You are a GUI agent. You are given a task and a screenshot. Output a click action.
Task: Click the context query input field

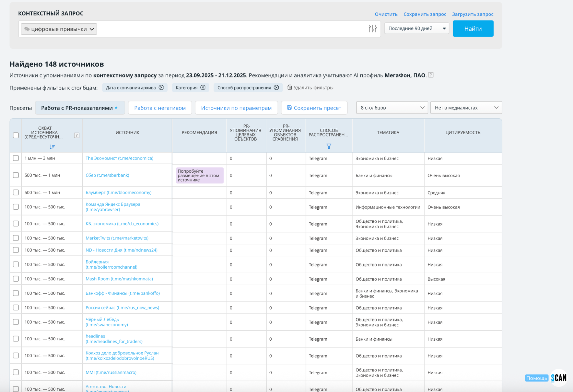click(229, 29)
